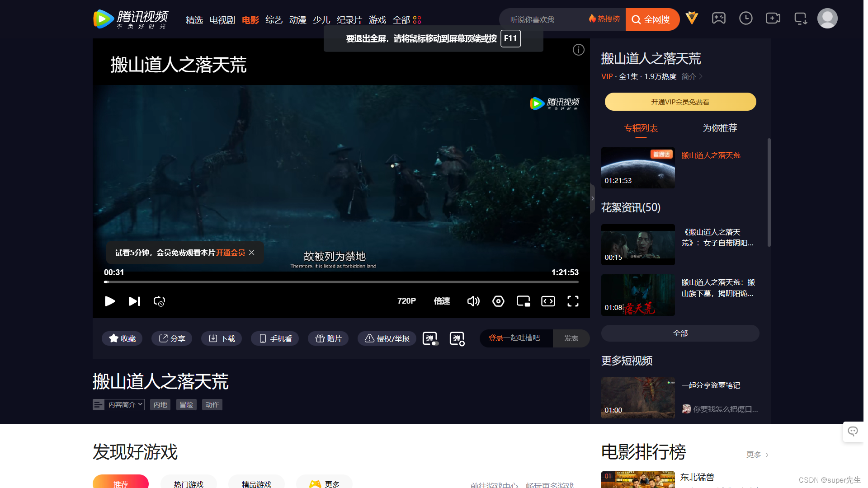The width and height of the screenshot is (868, 488).
Task: Click the danmaku comment input field
Action: (516, 338)
